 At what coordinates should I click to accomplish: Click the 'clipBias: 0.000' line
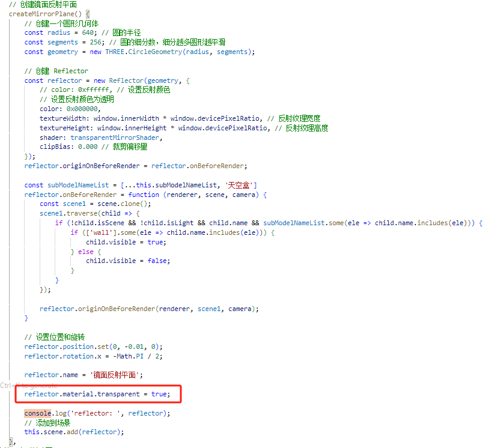(93, 147)
